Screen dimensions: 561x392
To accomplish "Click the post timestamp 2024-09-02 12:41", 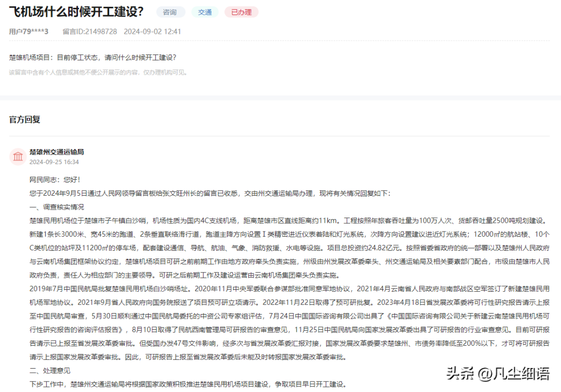I will pos(152,32).
